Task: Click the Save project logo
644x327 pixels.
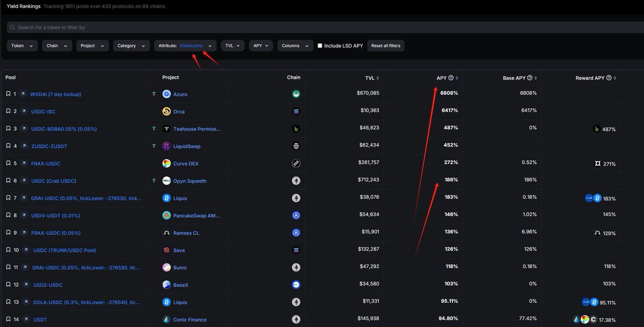Action: point(166,250)
